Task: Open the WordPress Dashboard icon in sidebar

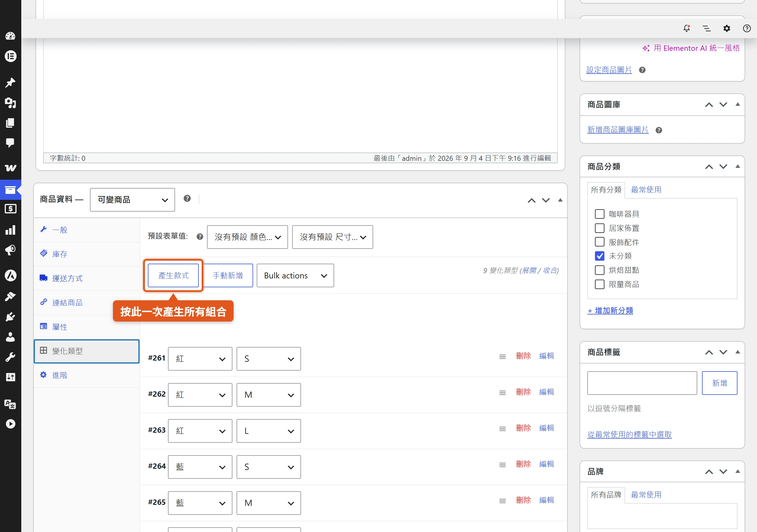Action: (10, 36)
